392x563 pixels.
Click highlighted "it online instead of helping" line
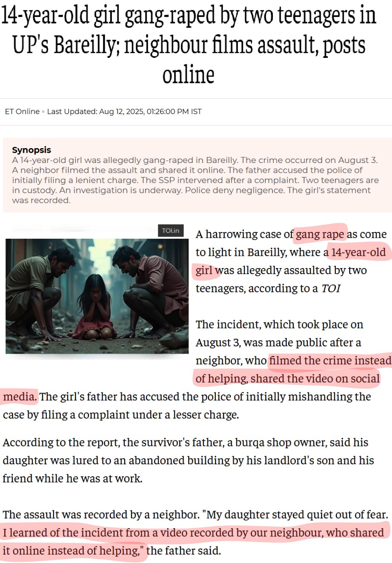(73, 551)
